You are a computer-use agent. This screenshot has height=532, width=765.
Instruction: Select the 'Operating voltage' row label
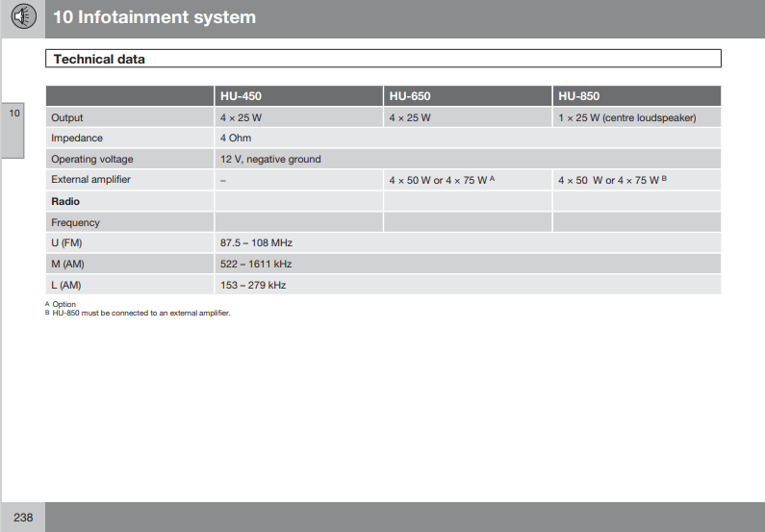92,159
